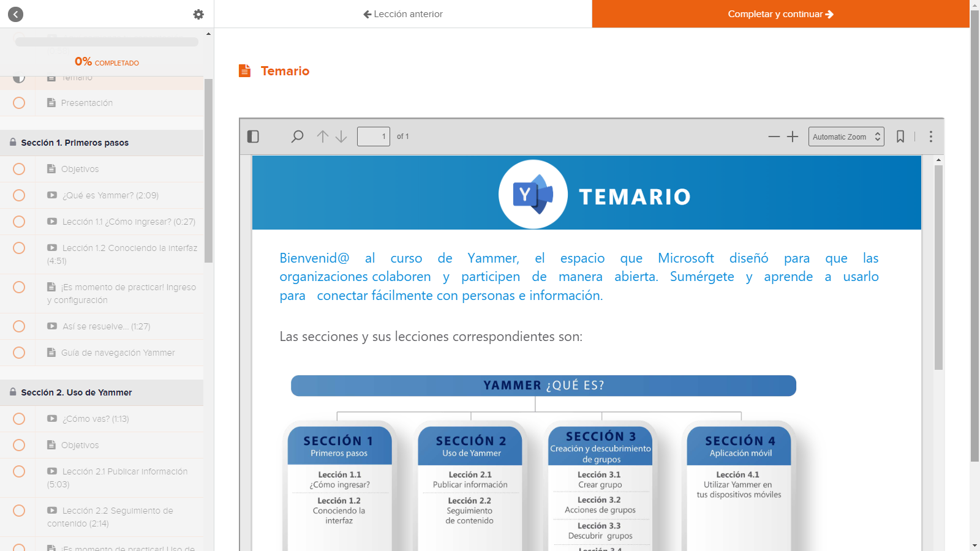Click the YAMMER ¿QUÉ ES? diagram banner
Screen dimensions: 980x551
(x=543, y=386)
